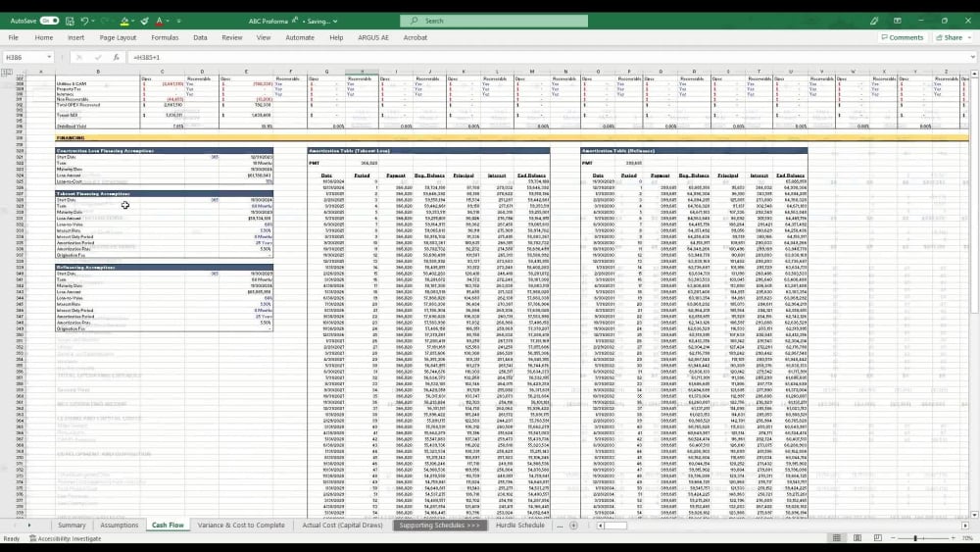Click the horizontal scrollbar right arrow
Viewport: 980px width, 552px height.
coord(965,526)
